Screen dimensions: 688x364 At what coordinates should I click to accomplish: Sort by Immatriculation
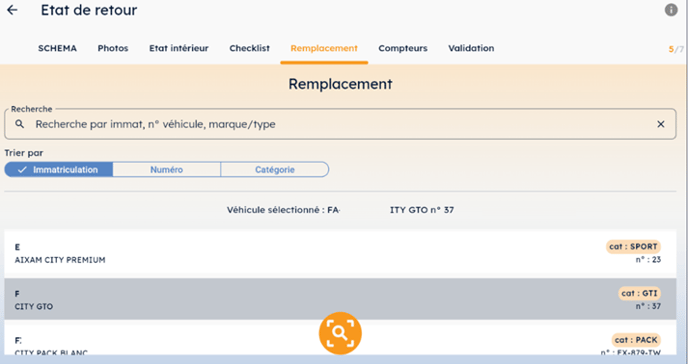58,170
